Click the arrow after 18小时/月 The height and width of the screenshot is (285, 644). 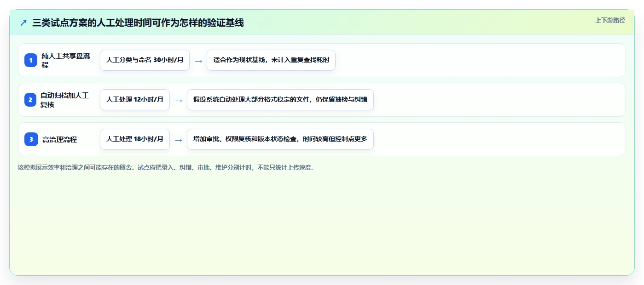click(x=179, y=140)
